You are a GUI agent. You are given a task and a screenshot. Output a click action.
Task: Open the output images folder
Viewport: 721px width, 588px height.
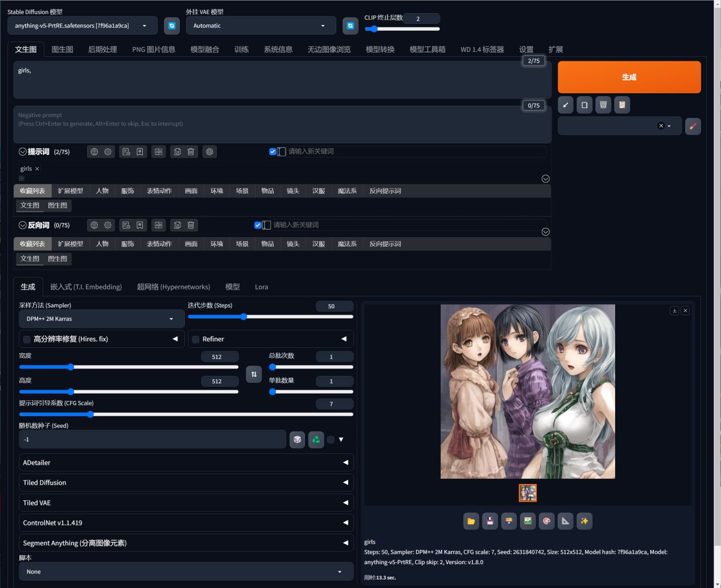[x=471, y=521]
